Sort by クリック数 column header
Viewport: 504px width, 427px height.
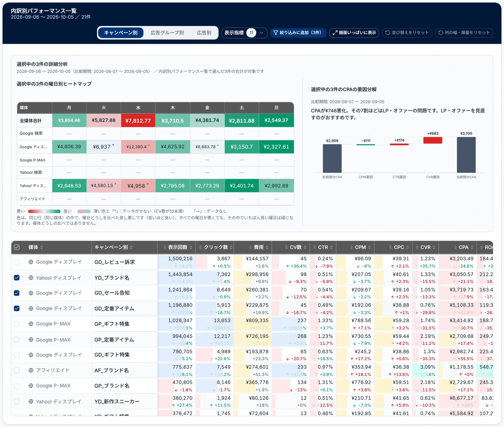pos(218,247)
